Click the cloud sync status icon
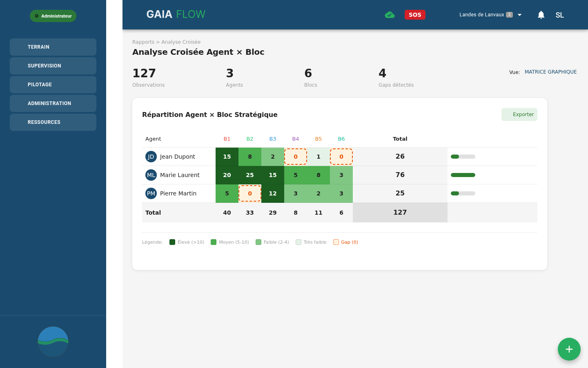This screenshot has height=368, width=588. (x=390, y=15)
